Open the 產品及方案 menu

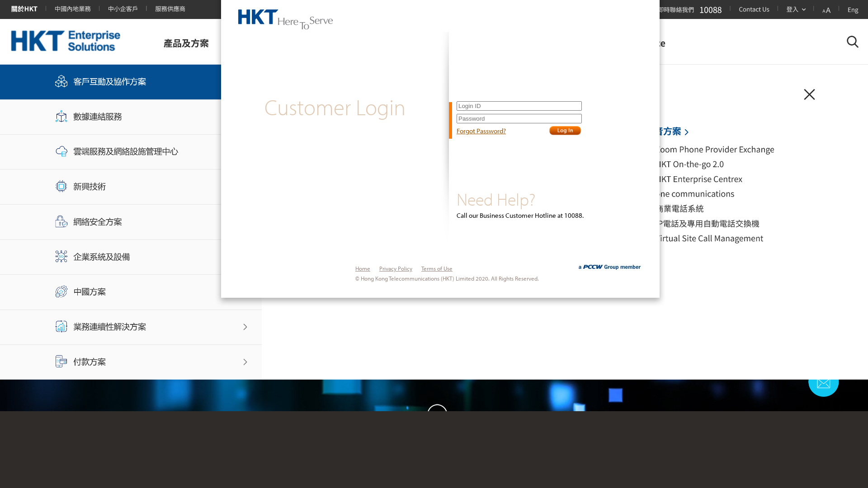(x=186, y=43)
